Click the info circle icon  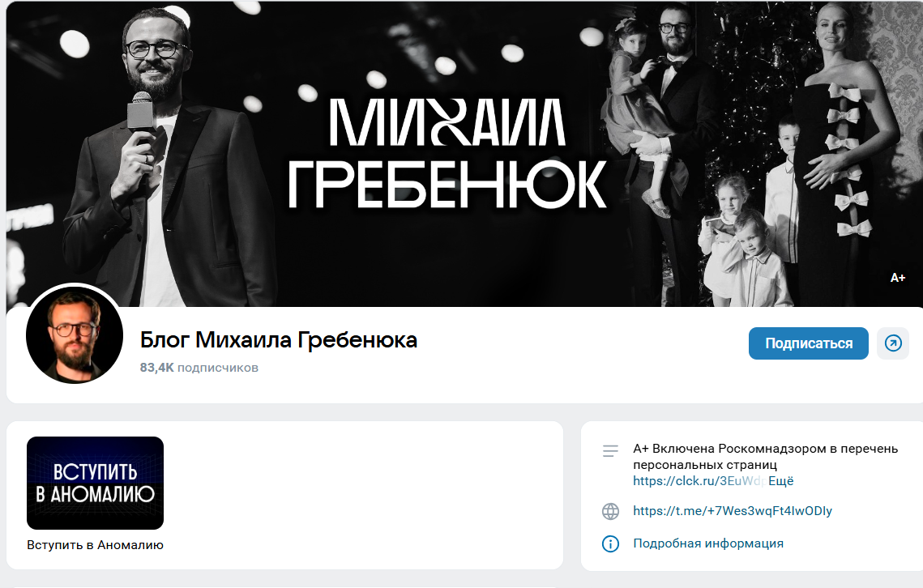tap(610, 543)
